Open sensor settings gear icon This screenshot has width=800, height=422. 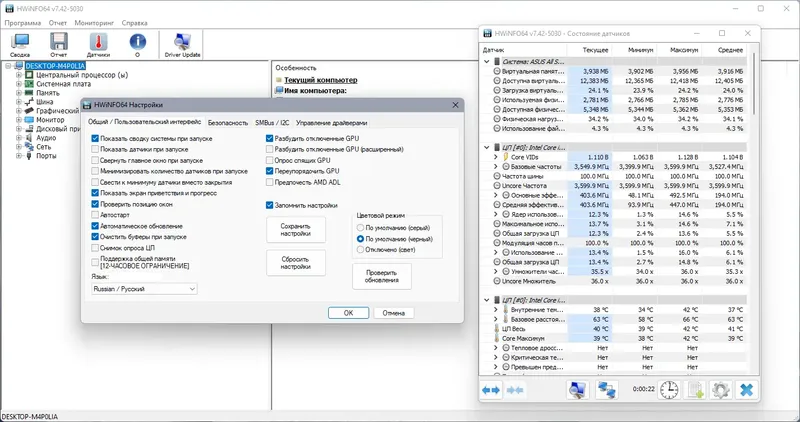720,390
